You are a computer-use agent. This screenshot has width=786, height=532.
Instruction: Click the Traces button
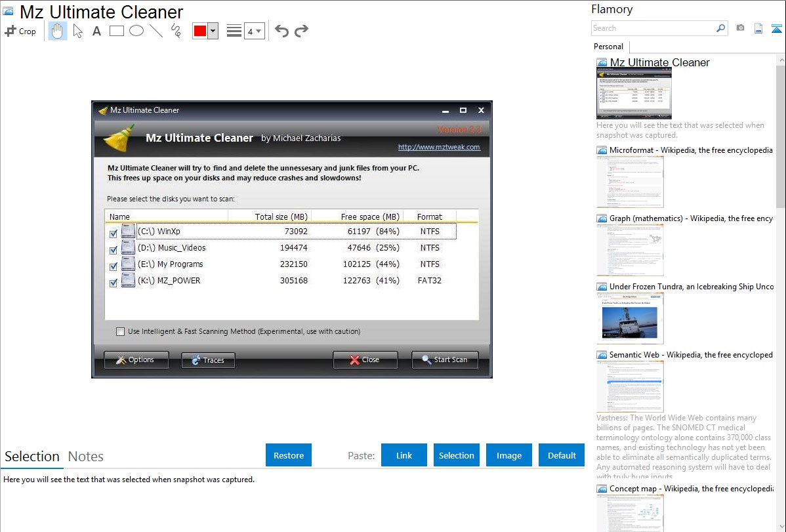tap(208, 360)
